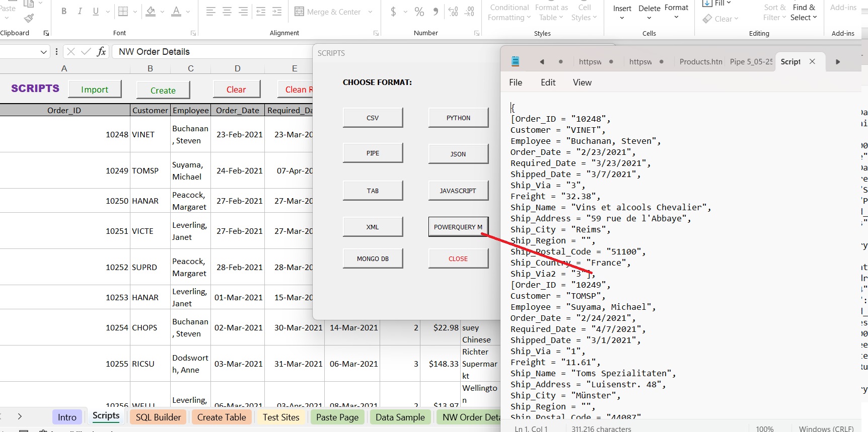Apply percent style

[x=419, y=12]
